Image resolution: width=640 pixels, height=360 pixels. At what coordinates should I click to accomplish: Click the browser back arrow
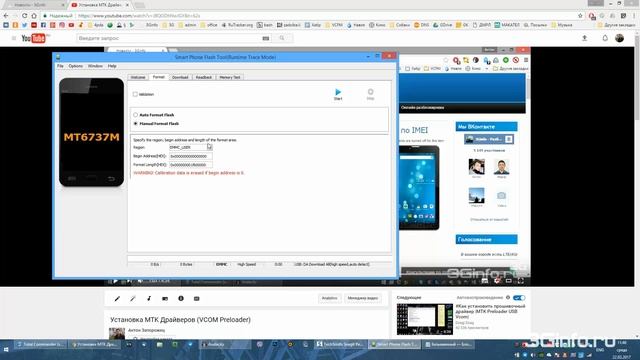click(x=6, y=16)
